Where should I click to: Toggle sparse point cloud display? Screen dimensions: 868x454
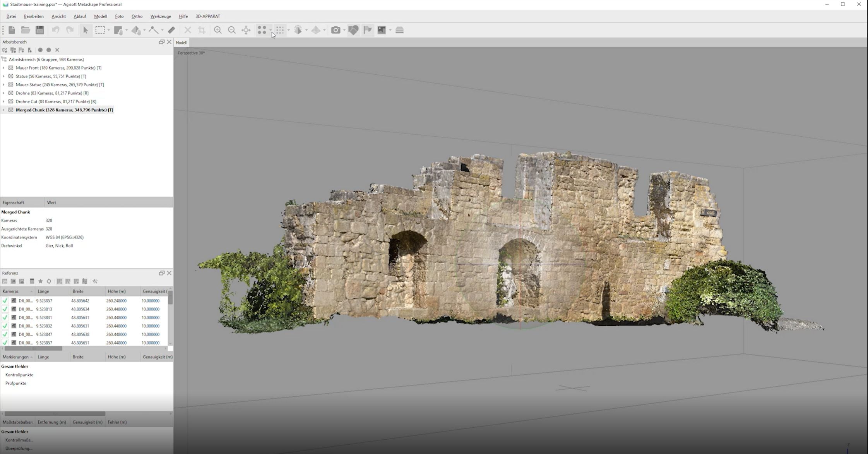262,30
